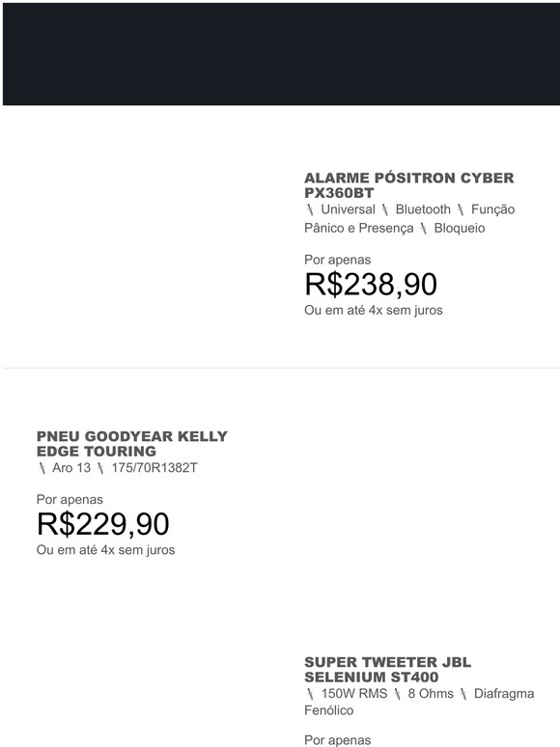Click the slash bullet before 8 Ohms
The height and width of the screenshot is (747, 560).
click(x=397, y=694)
